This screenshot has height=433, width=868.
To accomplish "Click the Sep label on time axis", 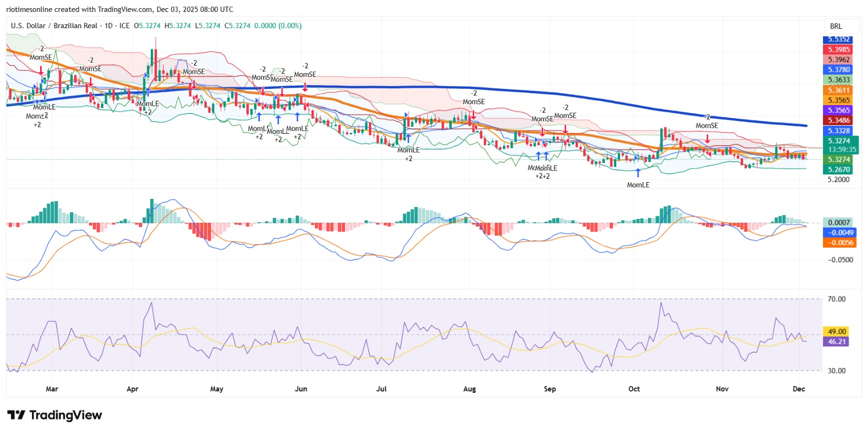I will (550, 389).
